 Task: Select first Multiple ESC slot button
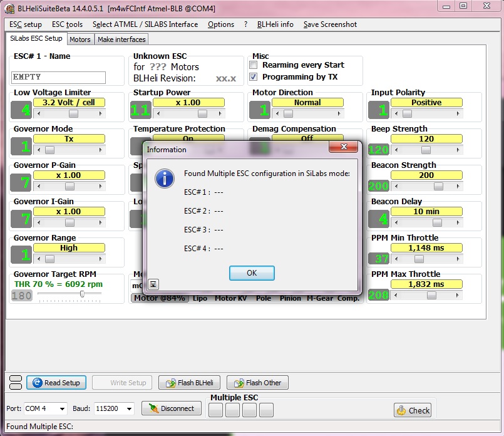[x=215, y=410]
